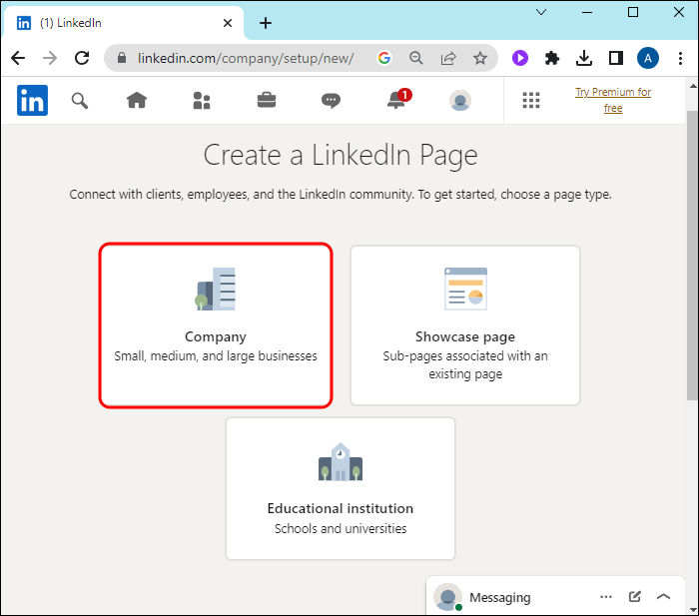Open the Work apps grid icon
Image resolution: width=699 pixels, height=616 pixels.
click(531, 100)
